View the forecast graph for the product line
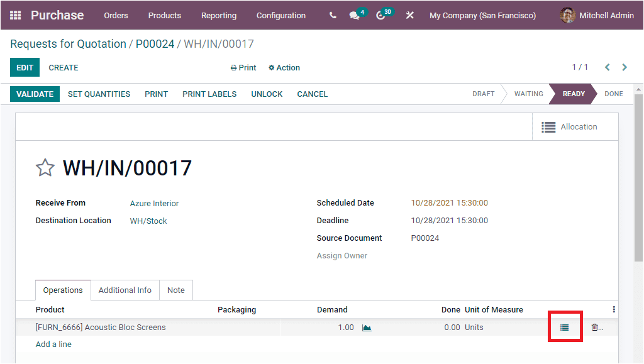644x364 pixels. point(367,326)
